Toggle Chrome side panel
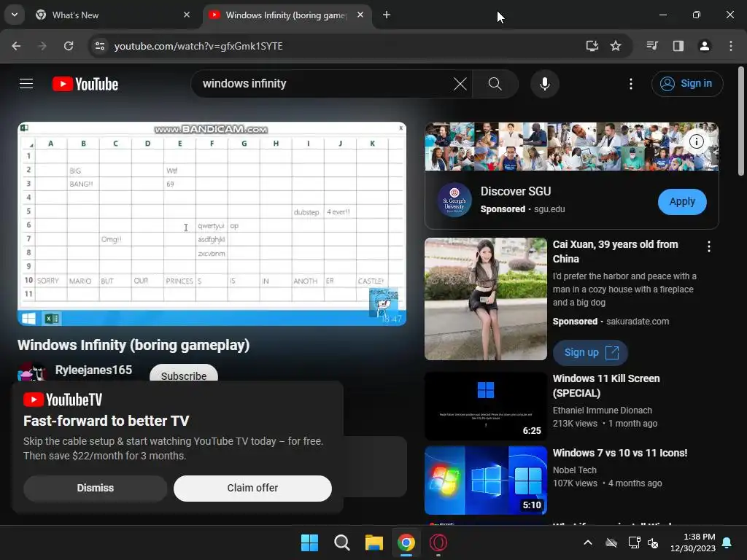 [x=678, y=46]
